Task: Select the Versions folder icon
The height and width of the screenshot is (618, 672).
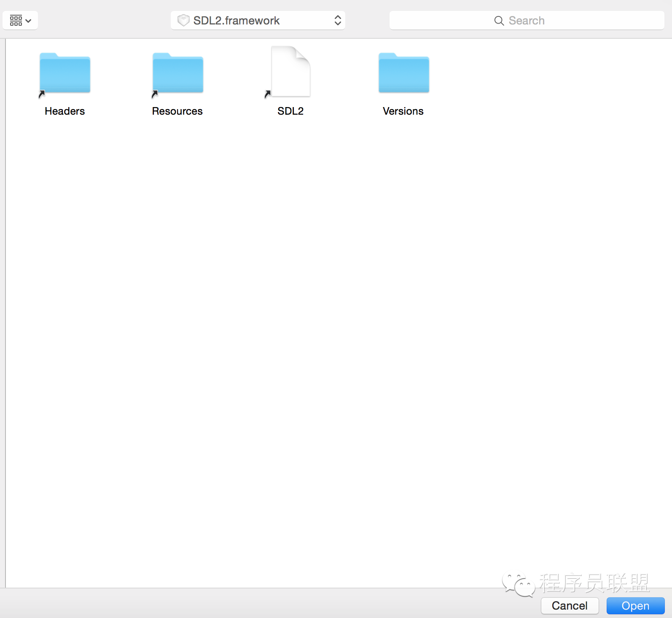Action: click(x=404, y=73)
